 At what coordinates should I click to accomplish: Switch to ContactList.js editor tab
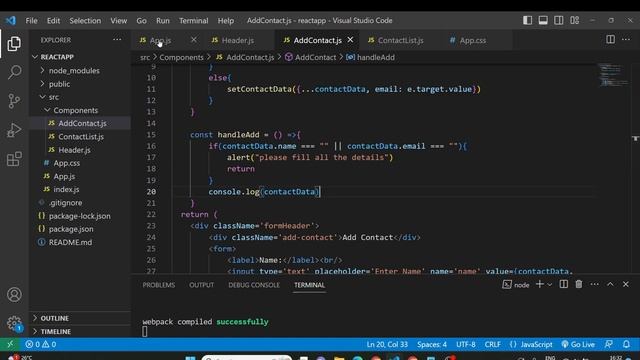pyautogui.click(x=400, y=40)
